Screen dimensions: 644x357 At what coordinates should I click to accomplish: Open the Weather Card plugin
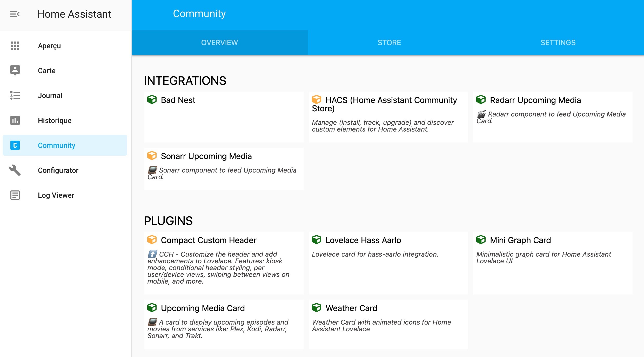point(388,324)
